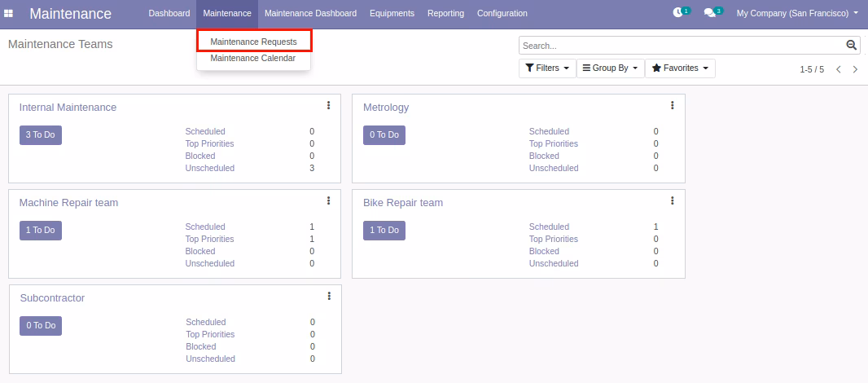
Task: Open Machine Repair team three-dot menu
Action: (328, 200)
